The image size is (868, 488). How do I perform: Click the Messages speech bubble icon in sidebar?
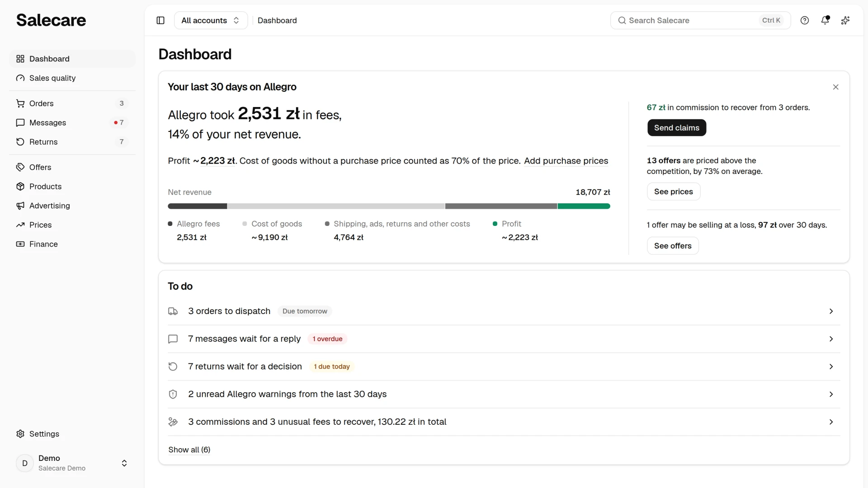20,123
